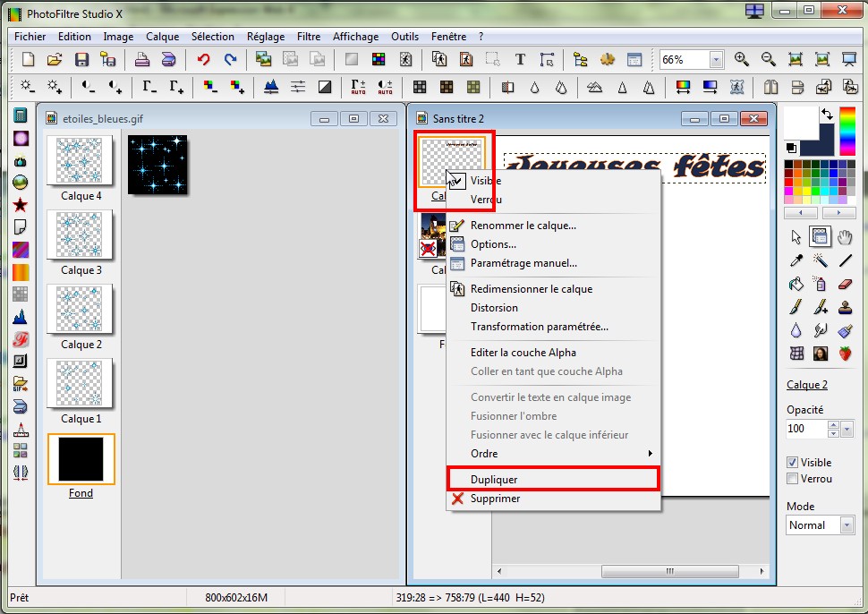
Task: Select the Magic Wand tool
Action: click(821, 260)
